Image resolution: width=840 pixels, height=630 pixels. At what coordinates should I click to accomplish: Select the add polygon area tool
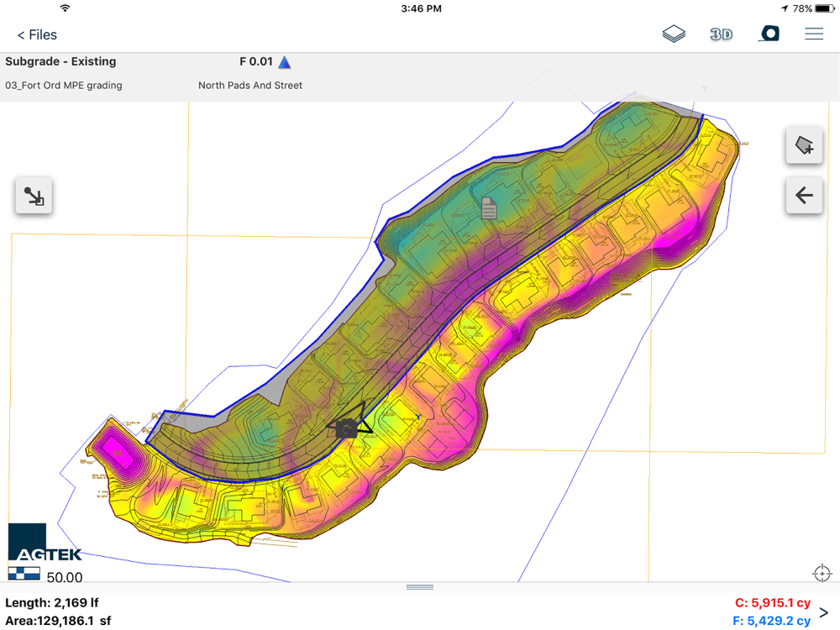point(804,145)
